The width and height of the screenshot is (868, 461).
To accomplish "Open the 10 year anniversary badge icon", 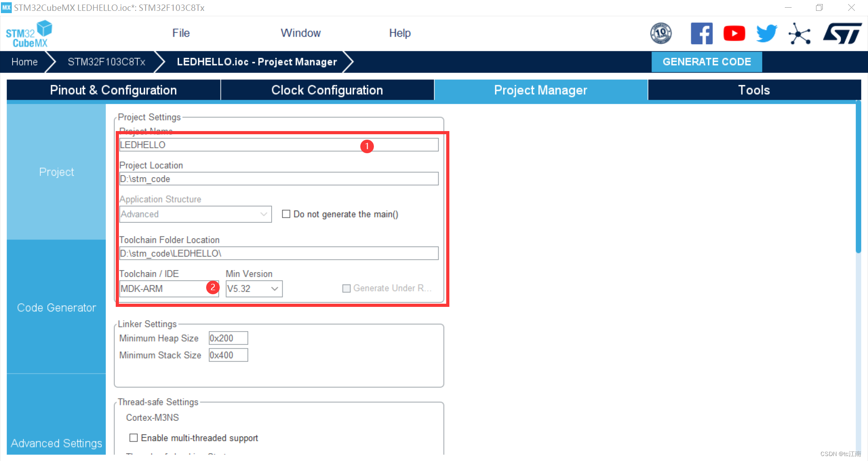I will click(660, 33).
